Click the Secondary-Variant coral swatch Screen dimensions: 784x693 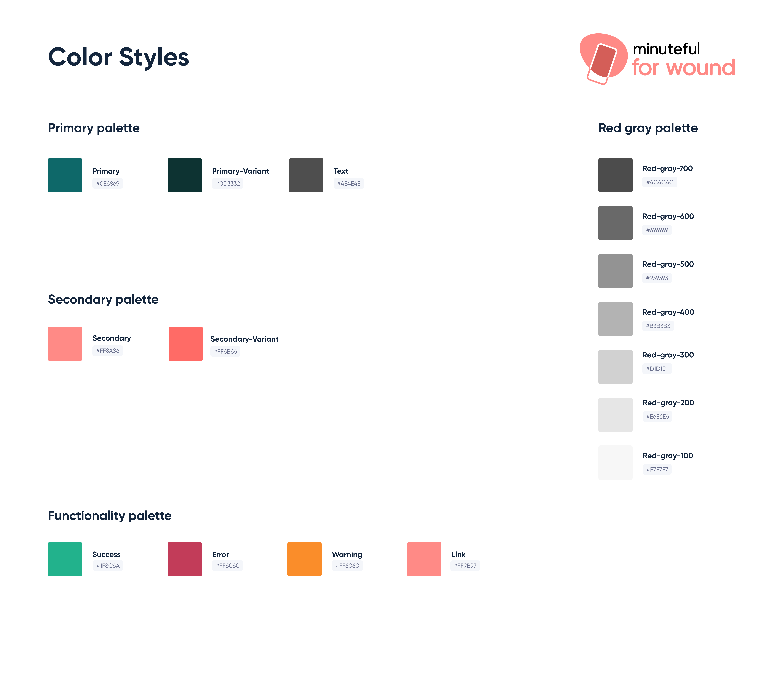(x=185, y=343)
